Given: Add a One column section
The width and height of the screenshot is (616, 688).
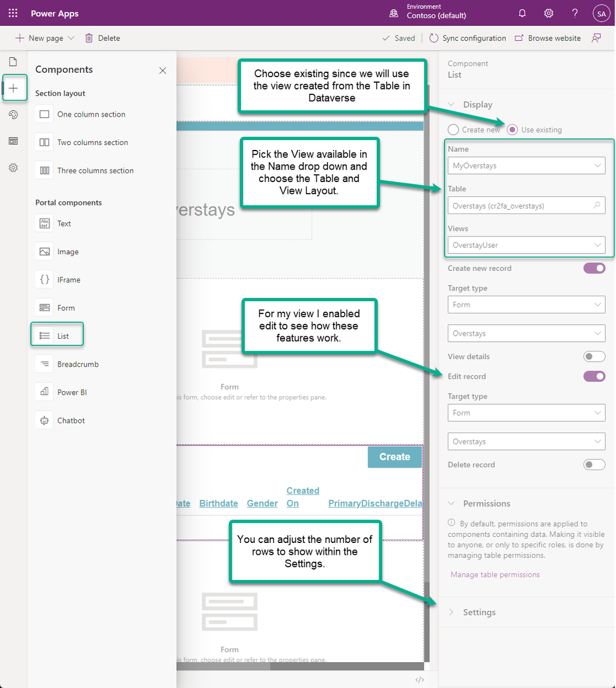Looking at the screenshot, I should click(x=81, y=115).
